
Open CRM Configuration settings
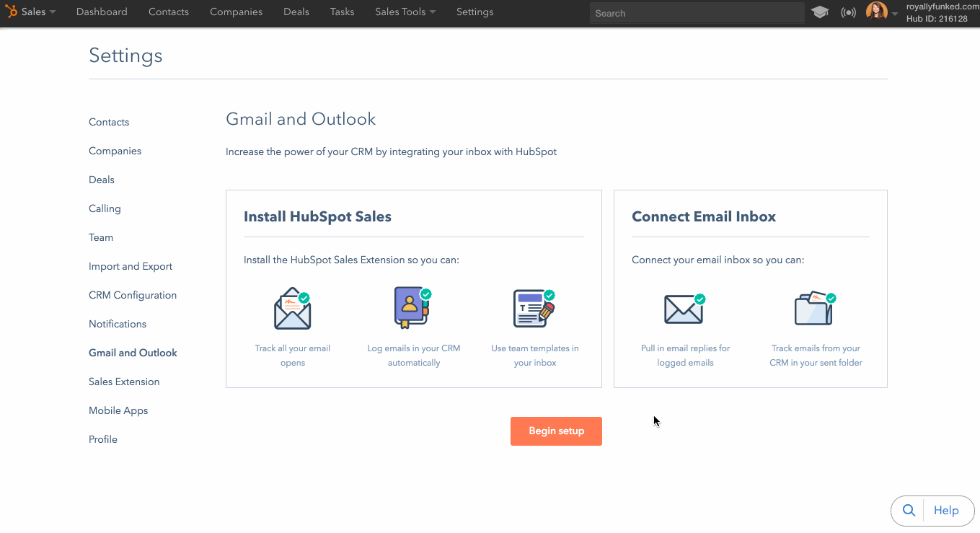tap(133, 295)
